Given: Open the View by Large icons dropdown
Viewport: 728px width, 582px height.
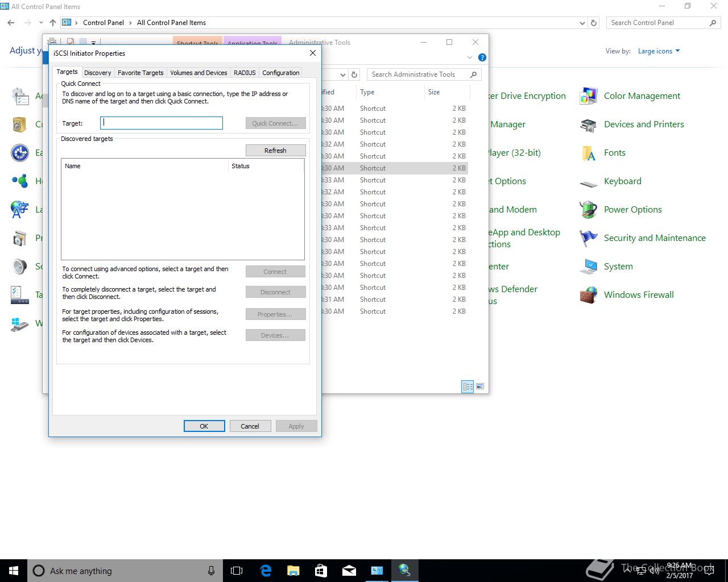Looking at the screenshot, I should point(659,51).
